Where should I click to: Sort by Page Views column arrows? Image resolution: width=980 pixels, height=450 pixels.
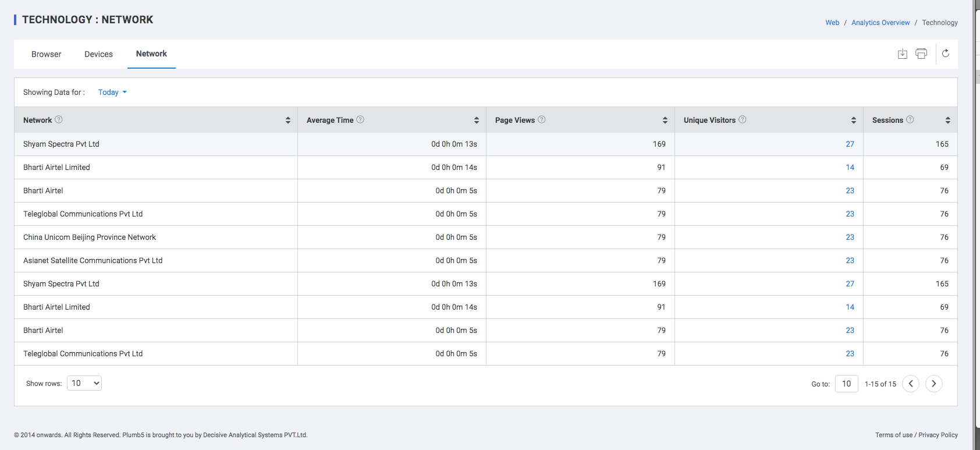click(665, 120)
